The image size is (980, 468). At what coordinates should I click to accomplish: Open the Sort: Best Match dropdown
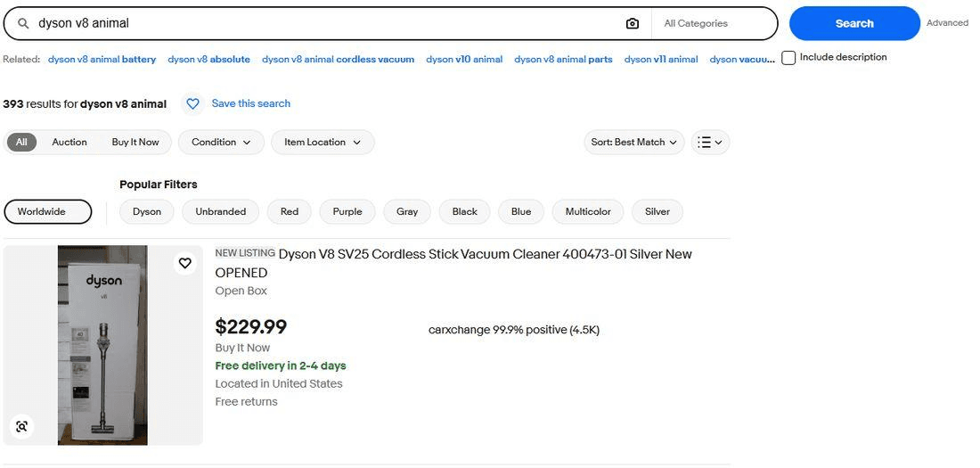tap(633, 143)
